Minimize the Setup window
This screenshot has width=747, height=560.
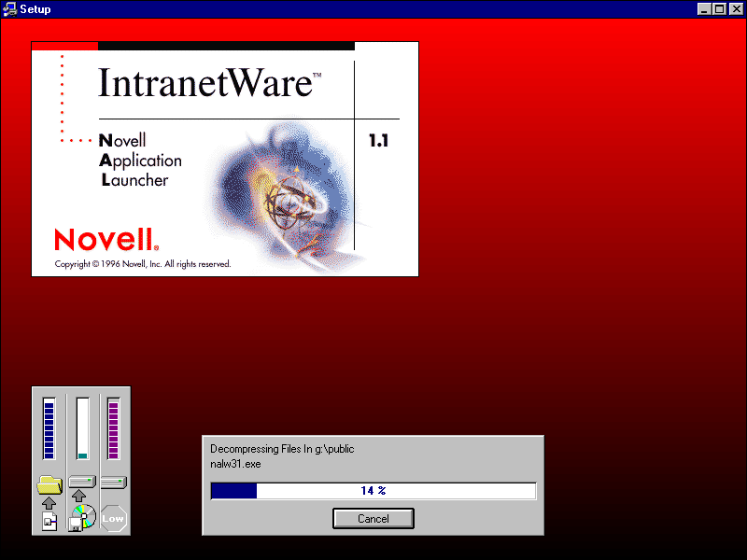[x=704, y=9]
